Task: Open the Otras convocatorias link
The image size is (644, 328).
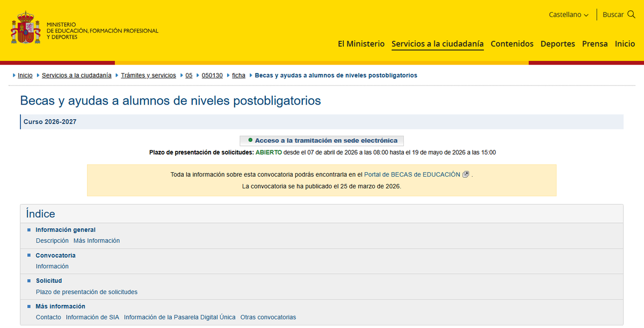Action: tap(268, 317)
